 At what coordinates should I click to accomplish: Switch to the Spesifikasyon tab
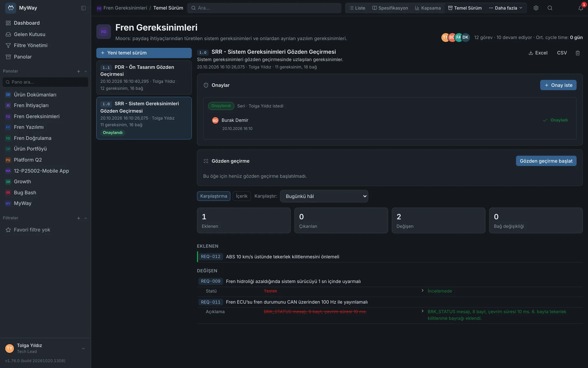390,8
